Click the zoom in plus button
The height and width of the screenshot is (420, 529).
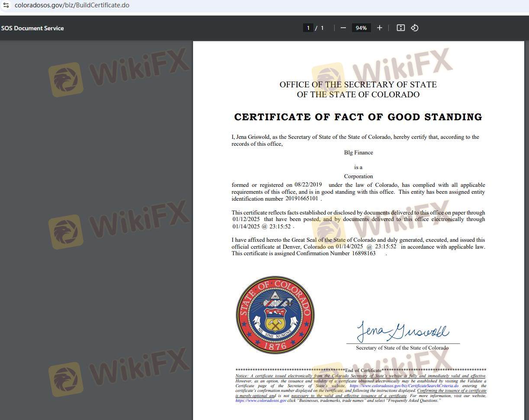click(x=380, y=28)
